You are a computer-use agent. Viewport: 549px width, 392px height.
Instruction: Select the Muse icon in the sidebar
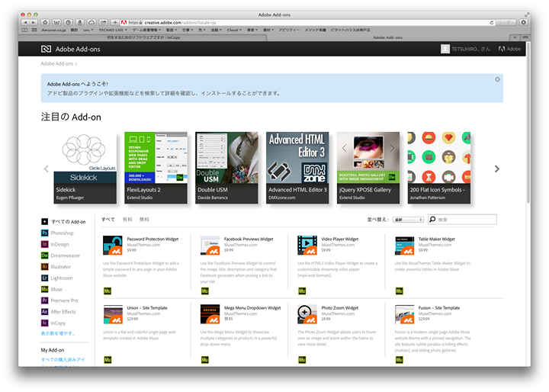pos(44,289)
